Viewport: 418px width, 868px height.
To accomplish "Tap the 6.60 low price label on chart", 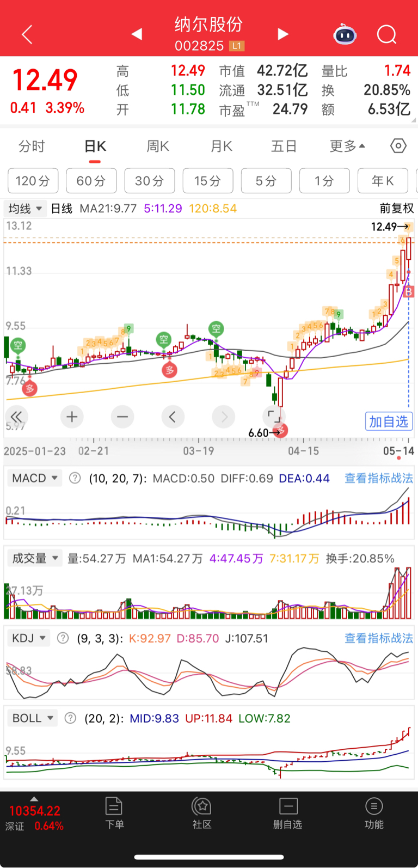I will (259, 433).
